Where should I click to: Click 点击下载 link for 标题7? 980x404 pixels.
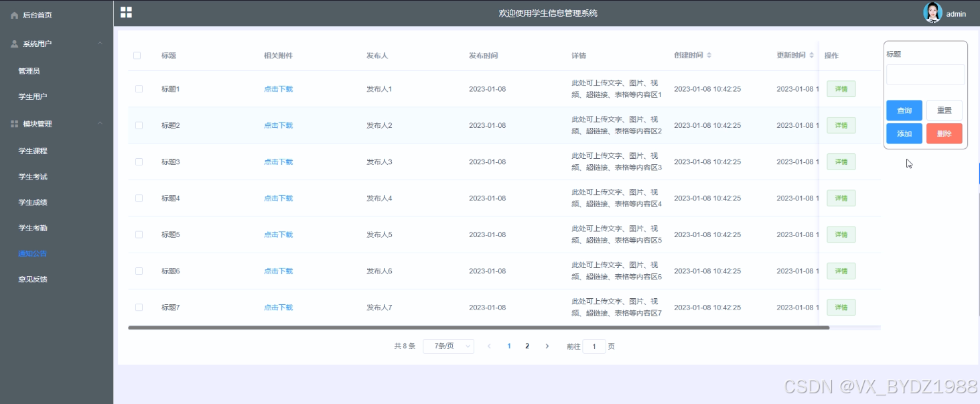pos(278,308)
